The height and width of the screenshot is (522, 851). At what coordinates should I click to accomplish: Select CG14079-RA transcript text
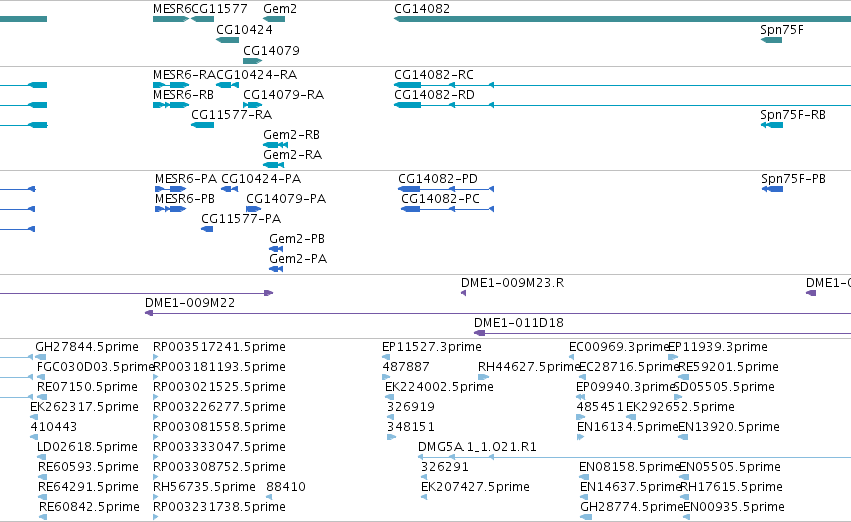tap(283, 94)
